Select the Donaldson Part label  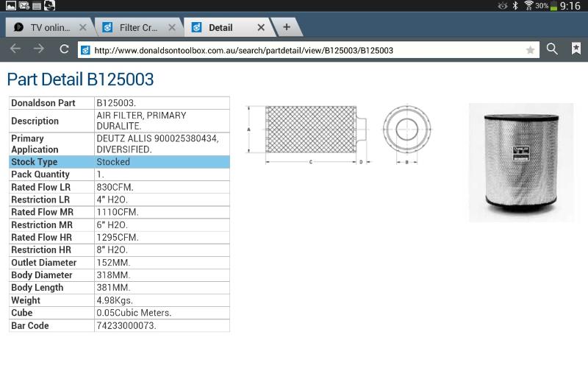pos(43,103)
